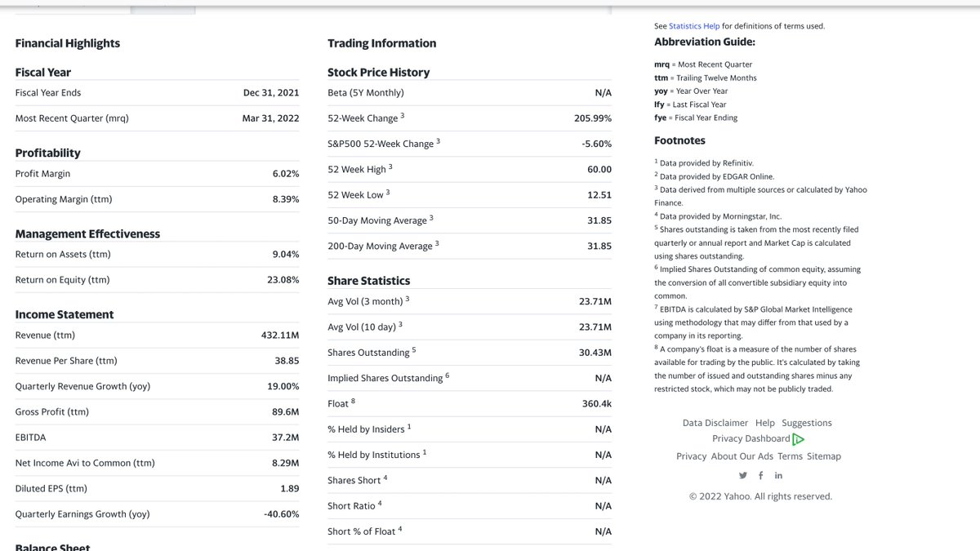Select the 200-Day Moving Average value 31.85
The height and width of the screenshot is (551, 980).
pyautogui.click(x=599, y=247)
